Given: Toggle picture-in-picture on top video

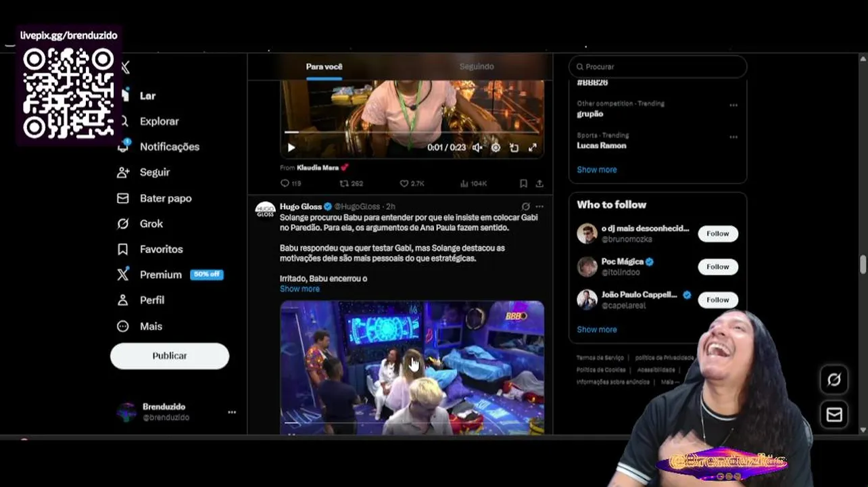Looking at the screenshot, I should coord(514,147).
